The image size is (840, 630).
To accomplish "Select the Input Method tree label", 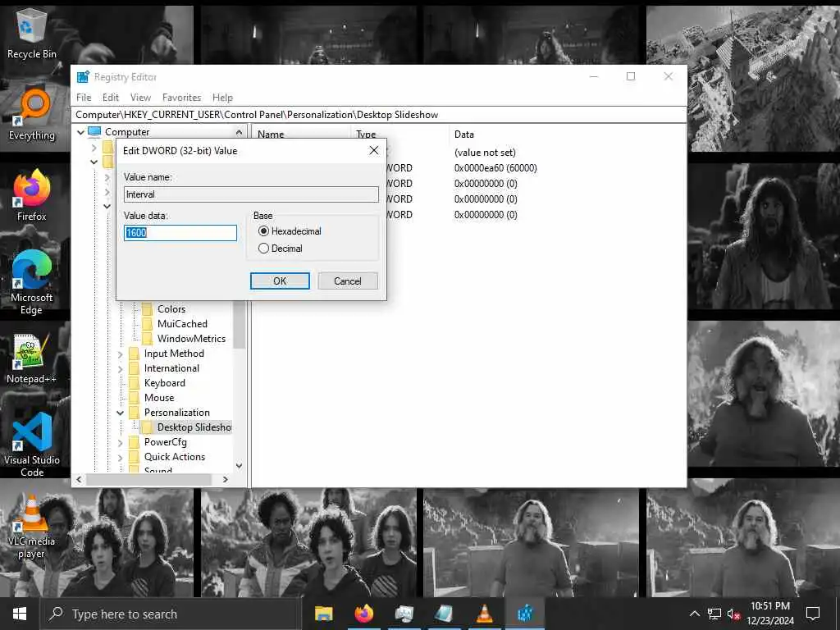I will (x=174, y=354).
